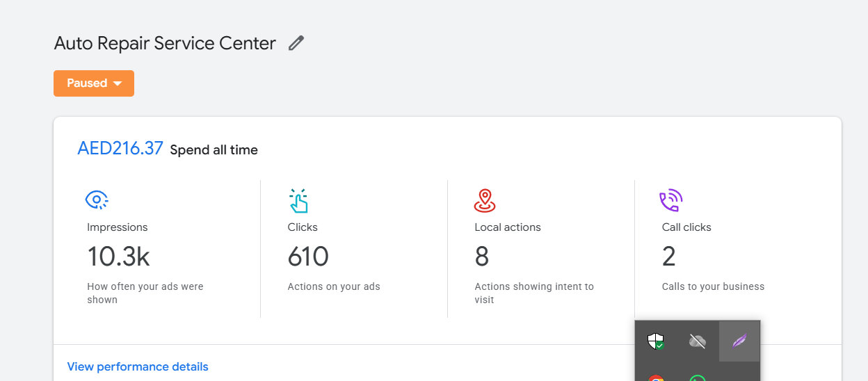Click the Clicks pointing-hand icon
This screenshot has width=868, height=381.
click(298, 200)
